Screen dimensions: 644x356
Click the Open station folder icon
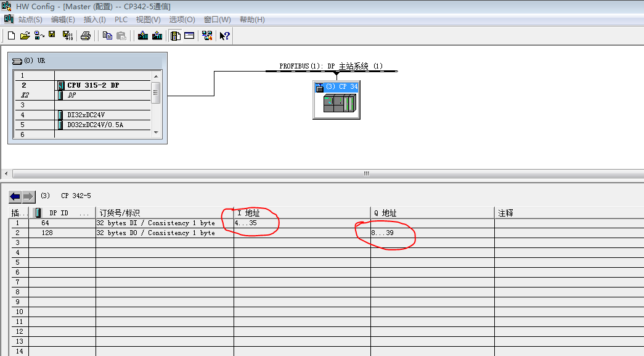(25, 36)
